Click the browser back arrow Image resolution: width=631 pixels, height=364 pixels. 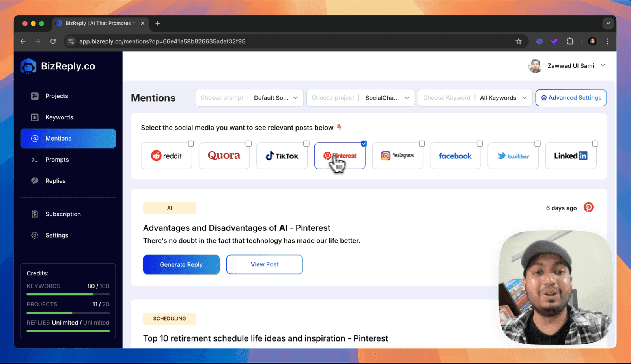(23, 41)
